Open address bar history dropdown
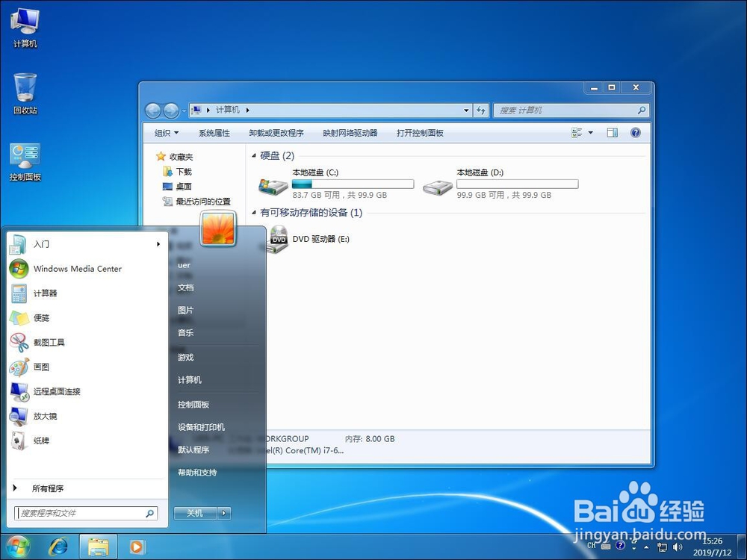Image resolution: width=747 pixels, height=560 pixels. click(x=466, y=111)
